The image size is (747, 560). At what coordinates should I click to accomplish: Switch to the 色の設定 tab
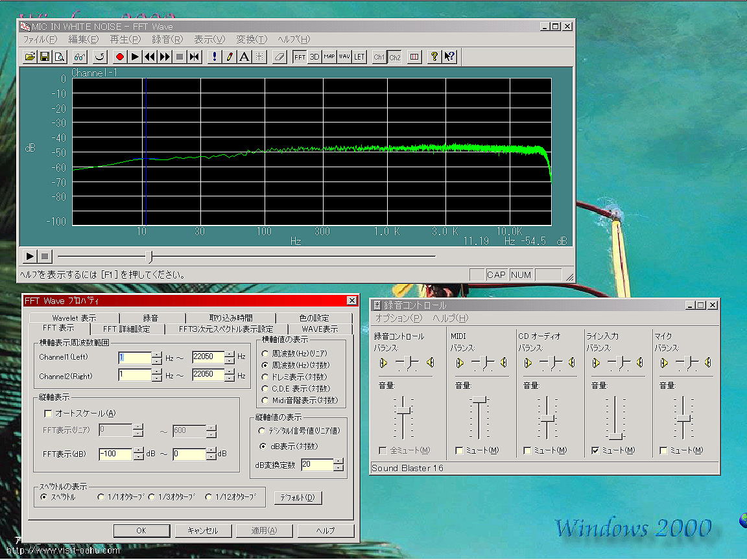point(314,318)
